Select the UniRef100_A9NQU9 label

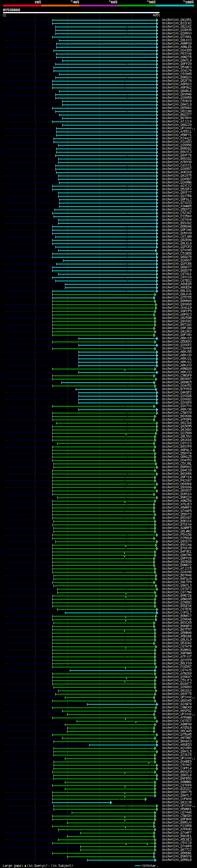point(176,369)
